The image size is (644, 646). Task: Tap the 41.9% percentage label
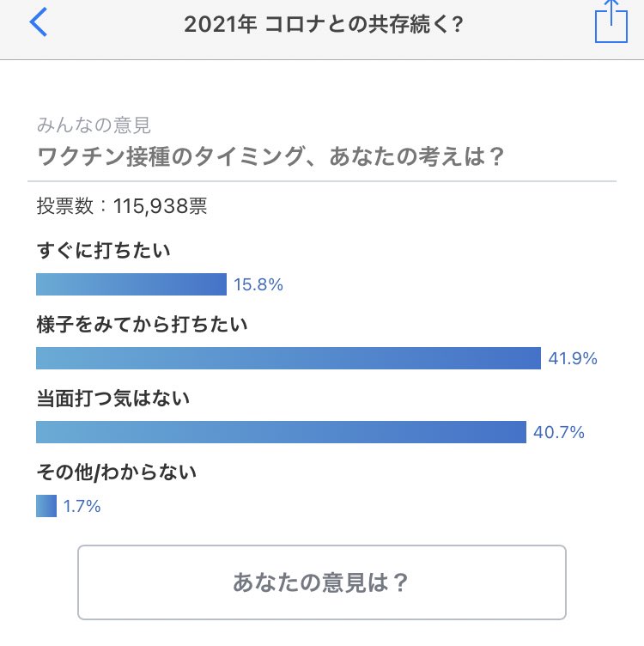(573, 358)
